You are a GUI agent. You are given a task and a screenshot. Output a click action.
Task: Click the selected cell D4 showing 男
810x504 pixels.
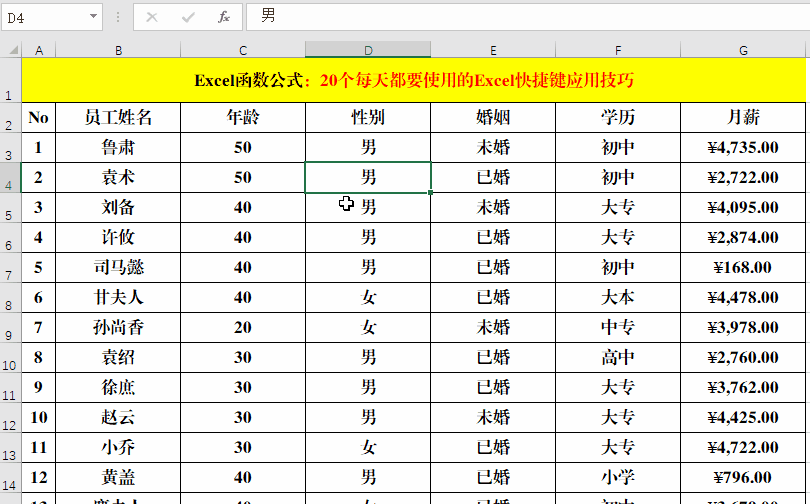[x=368, y=178]
